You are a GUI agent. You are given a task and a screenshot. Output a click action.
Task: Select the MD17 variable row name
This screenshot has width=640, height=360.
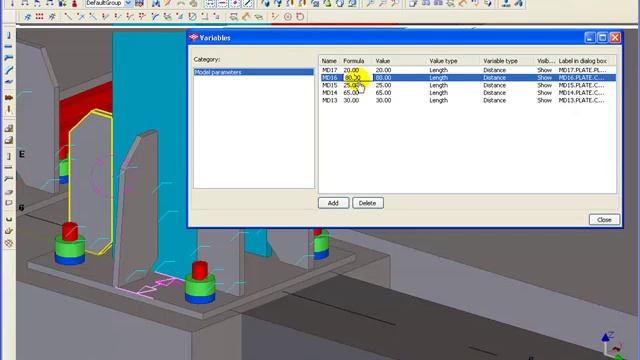[329, 70]
